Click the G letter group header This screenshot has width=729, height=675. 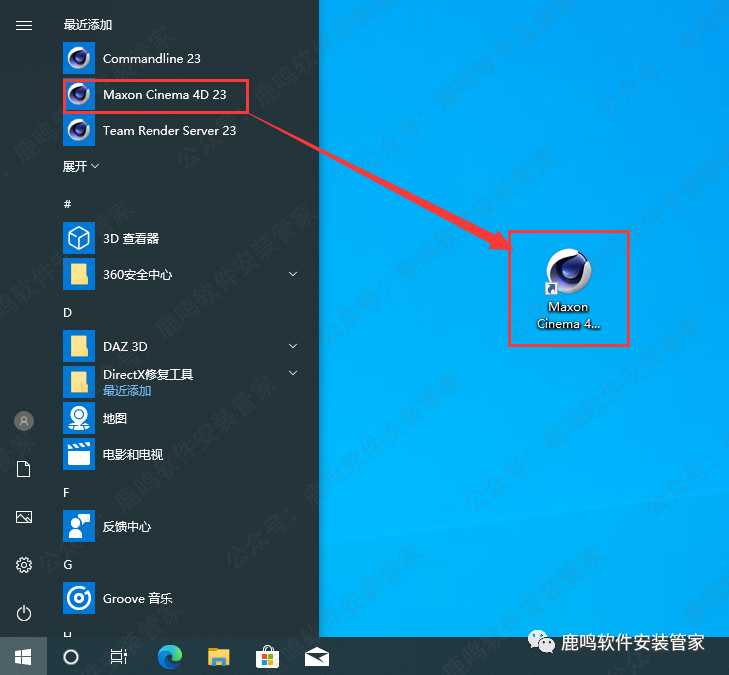68,565
